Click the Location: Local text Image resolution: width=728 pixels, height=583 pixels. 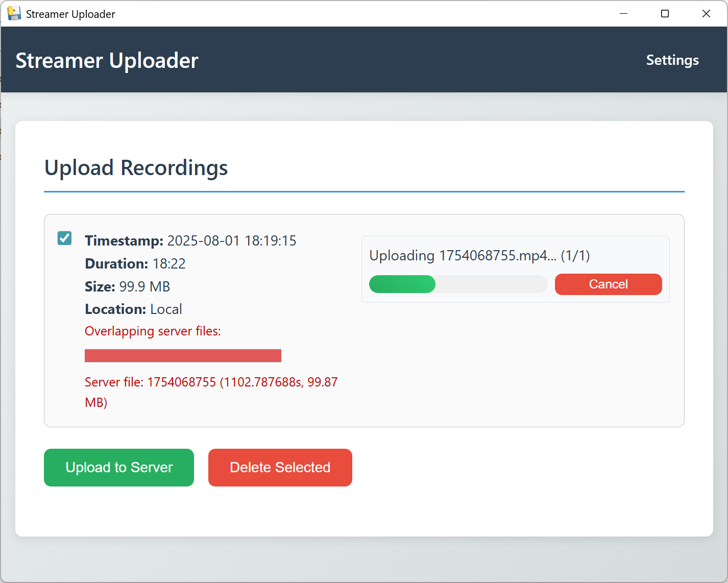point(133,309)
